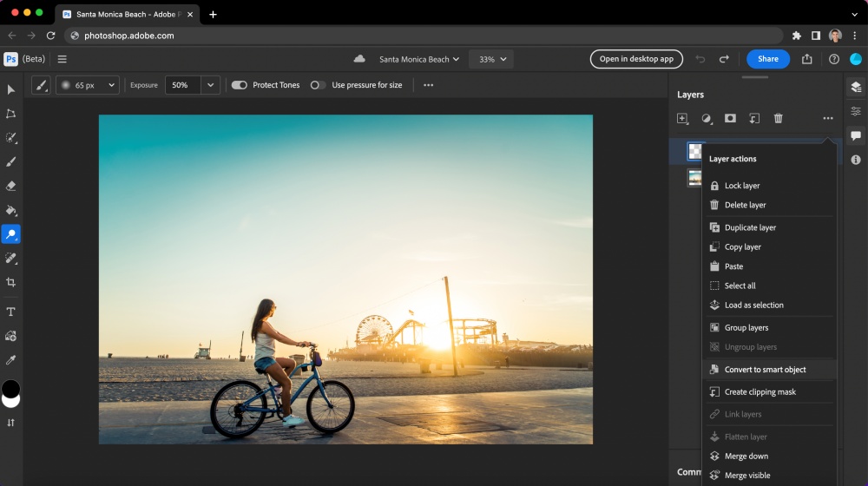Select the Paint Bucket fill tool
868x486 pixels.
pyautogui.click(x=11, y=210)
